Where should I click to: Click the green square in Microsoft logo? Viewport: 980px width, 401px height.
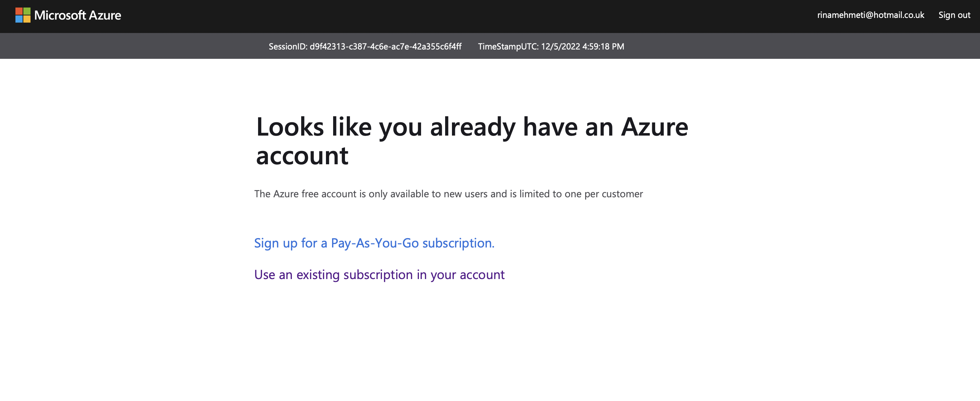click(27, 11)
